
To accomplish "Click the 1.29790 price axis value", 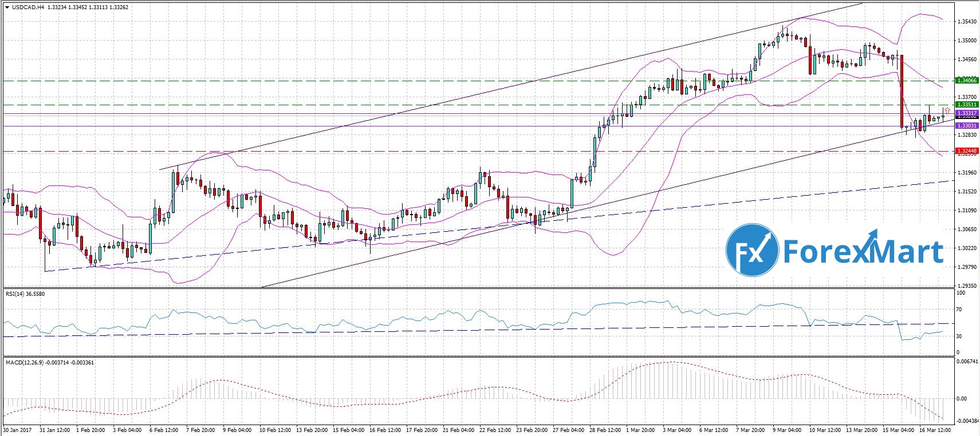I will [x=967, y=267].
